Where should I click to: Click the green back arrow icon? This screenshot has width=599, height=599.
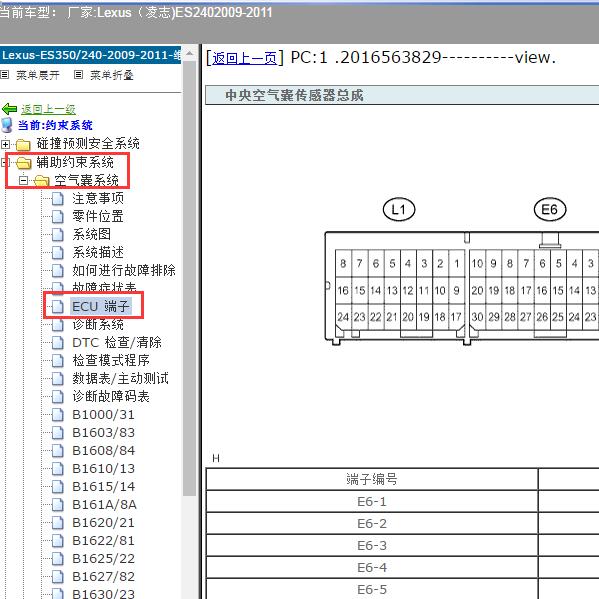[10, 109]
